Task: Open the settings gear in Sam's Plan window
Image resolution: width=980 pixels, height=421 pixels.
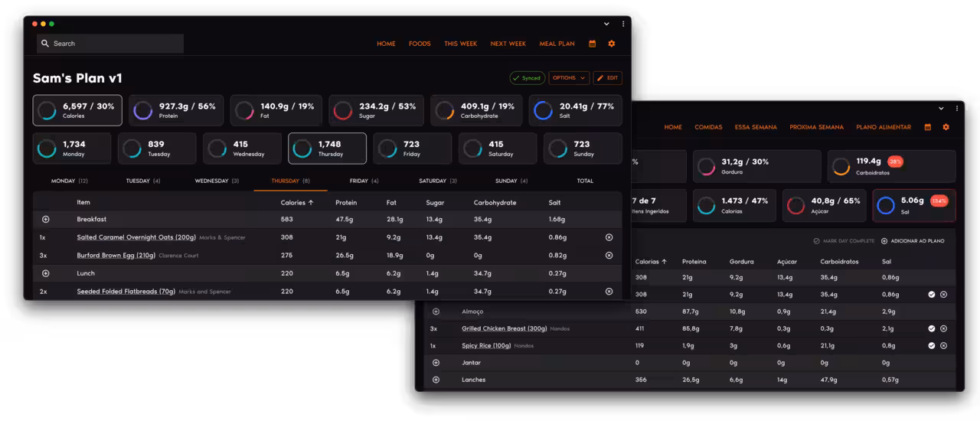Action: pos(612,44)
